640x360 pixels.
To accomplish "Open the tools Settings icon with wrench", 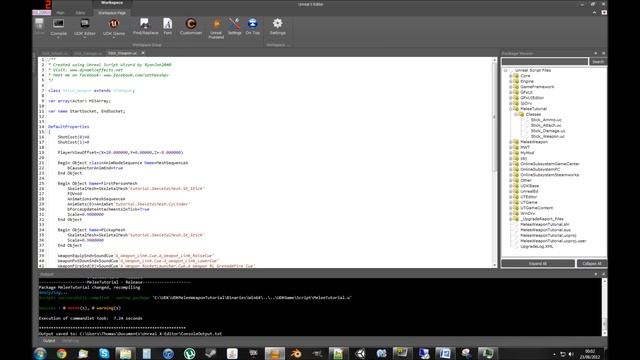I will 234,24.
